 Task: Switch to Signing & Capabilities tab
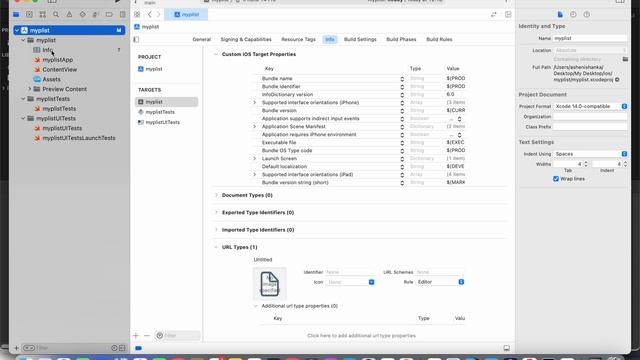click(x=246, y=40)
